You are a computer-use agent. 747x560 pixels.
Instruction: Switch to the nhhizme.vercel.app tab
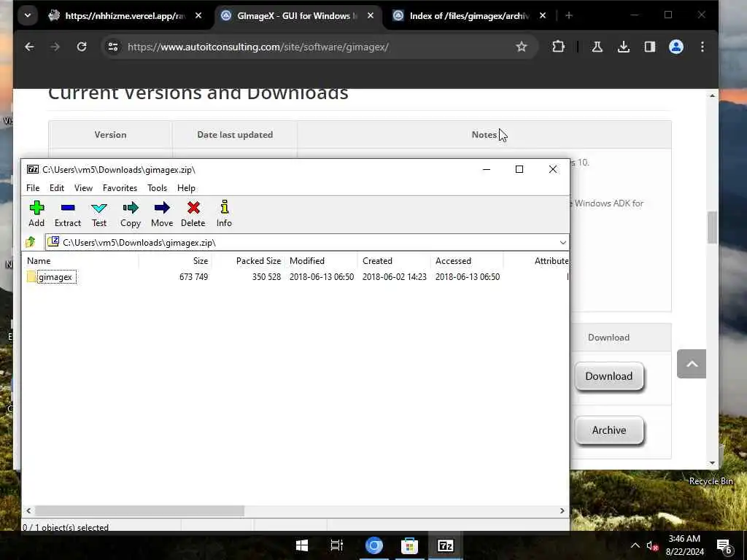coord(125,16)
